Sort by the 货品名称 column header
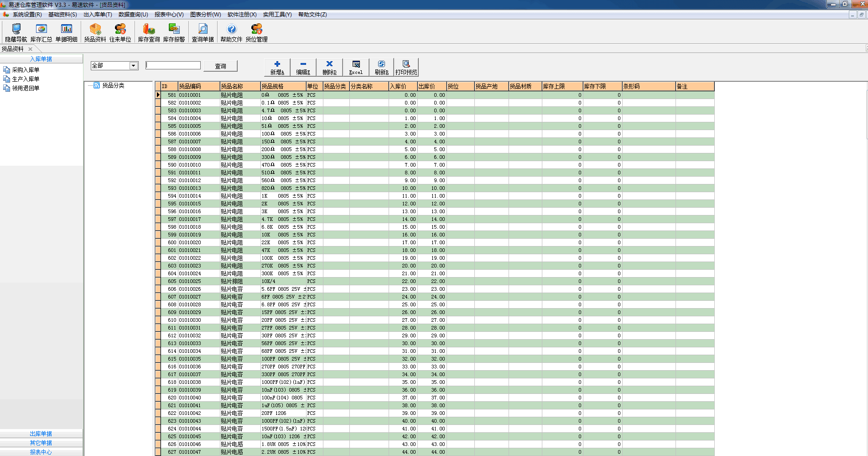The height and width of the screenshot is (456, 868). click(x=240, y=86)
